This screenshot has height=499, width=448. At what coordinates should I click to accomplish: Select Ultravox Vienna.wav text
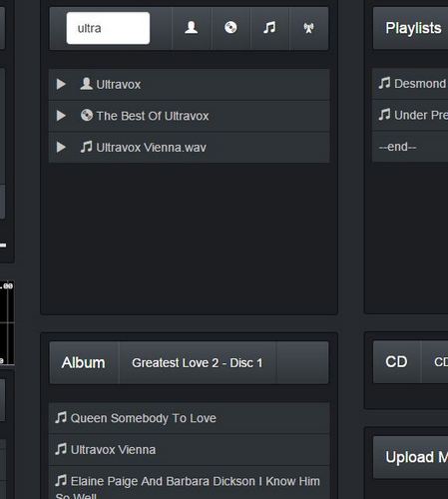152,148
